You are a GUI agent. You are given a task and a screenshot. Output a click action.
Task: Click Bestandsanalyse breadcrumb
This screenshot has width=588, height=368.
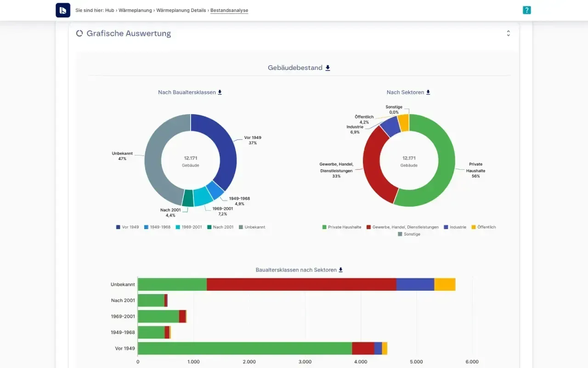click(229, 10)
